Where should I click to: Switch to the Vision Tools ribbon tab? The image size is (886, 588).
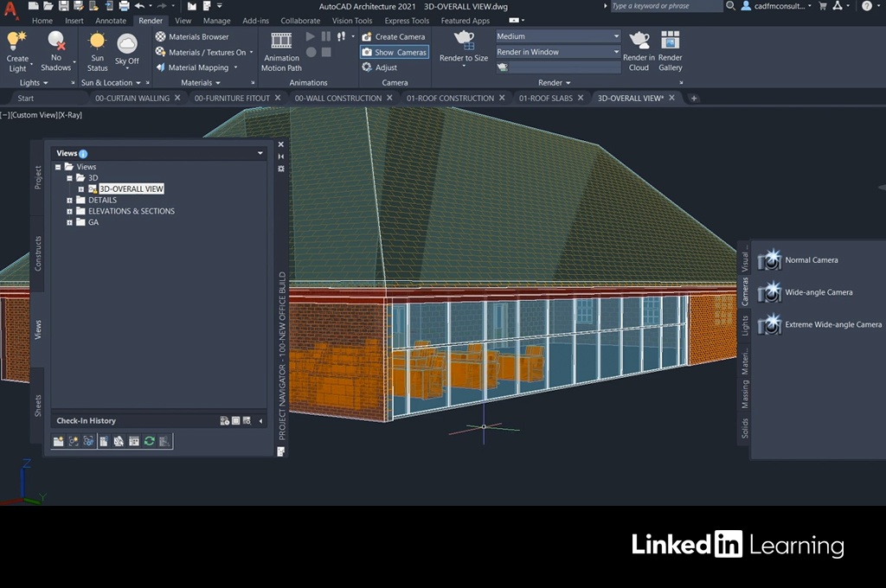coord(352,21)
